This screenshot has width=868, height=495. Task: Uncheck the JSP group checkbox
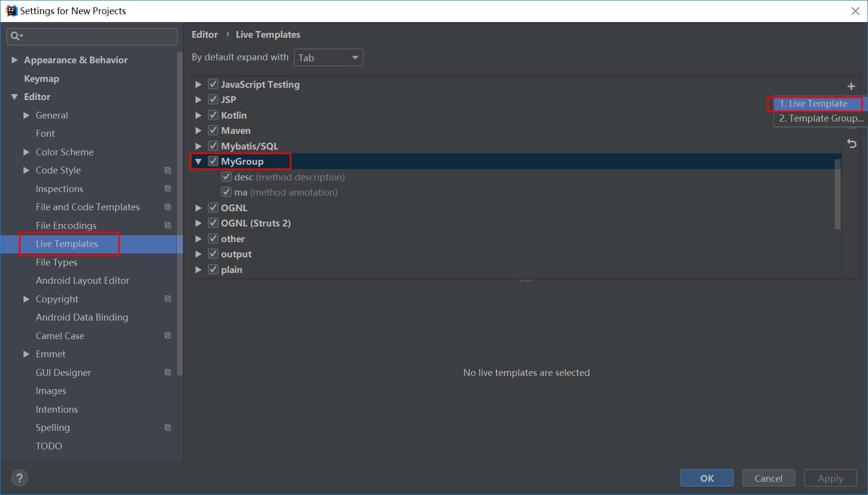[213, 99]
